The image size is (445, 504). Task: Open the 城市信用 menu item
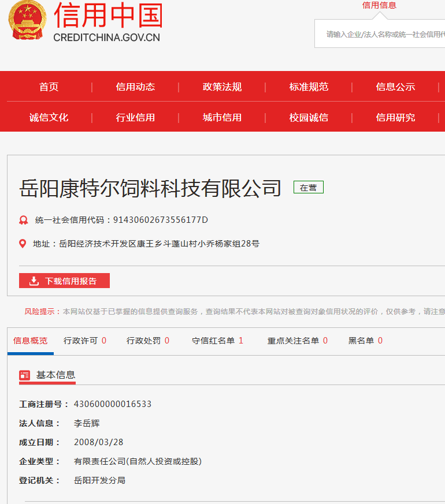222,117
